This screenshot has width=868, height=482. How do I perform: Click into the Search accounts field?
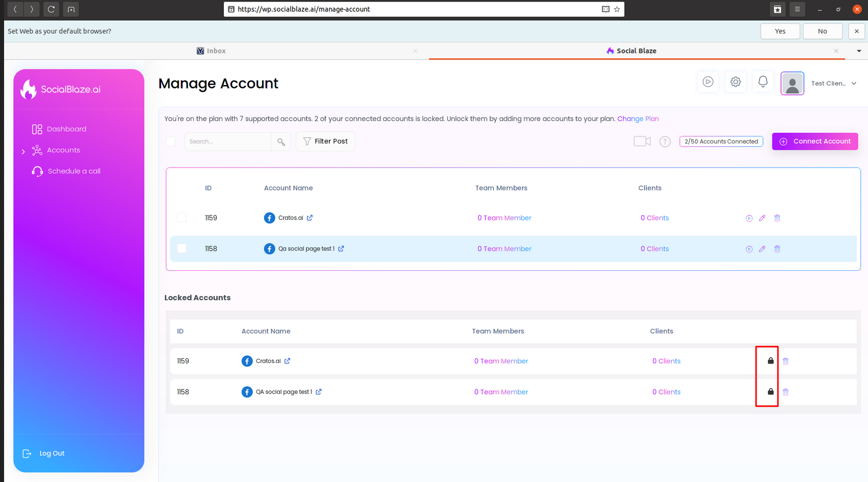(x=228, y=141)
